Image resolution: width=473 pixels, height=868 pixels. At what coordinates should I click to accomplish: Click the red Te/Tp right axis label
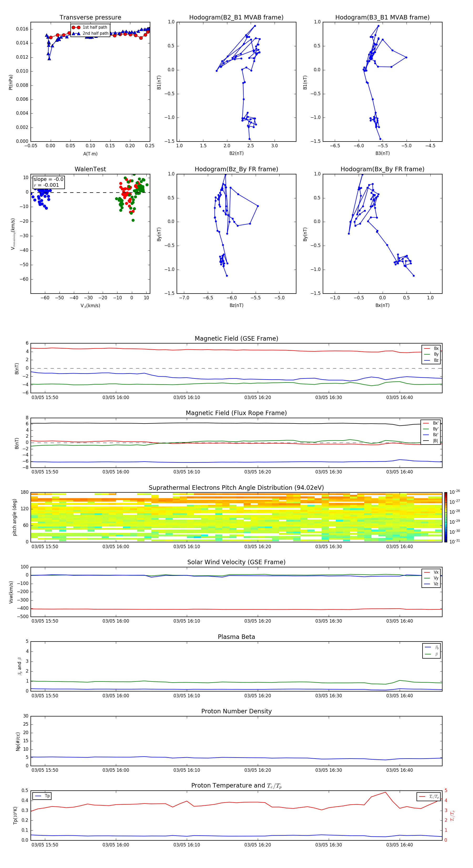click(452, 815)
